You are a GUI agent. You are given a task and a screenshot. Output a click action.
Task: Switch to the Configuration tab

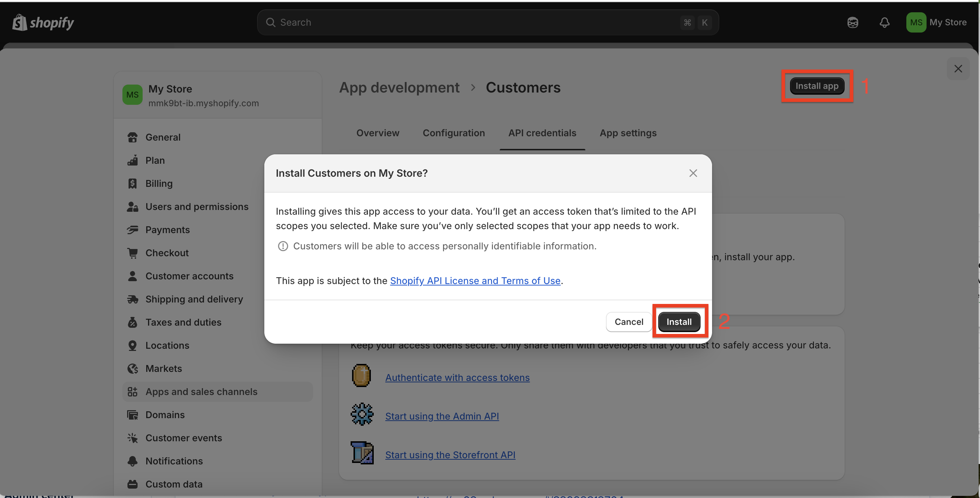coord(454,133)
